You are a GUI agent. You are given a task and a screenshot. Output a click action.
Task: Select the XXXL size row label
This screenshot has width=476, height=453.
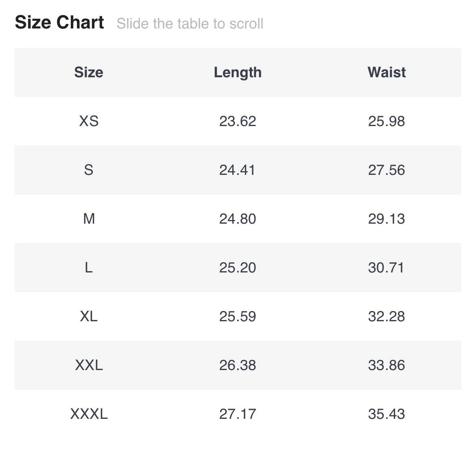[x=89, y=414]
